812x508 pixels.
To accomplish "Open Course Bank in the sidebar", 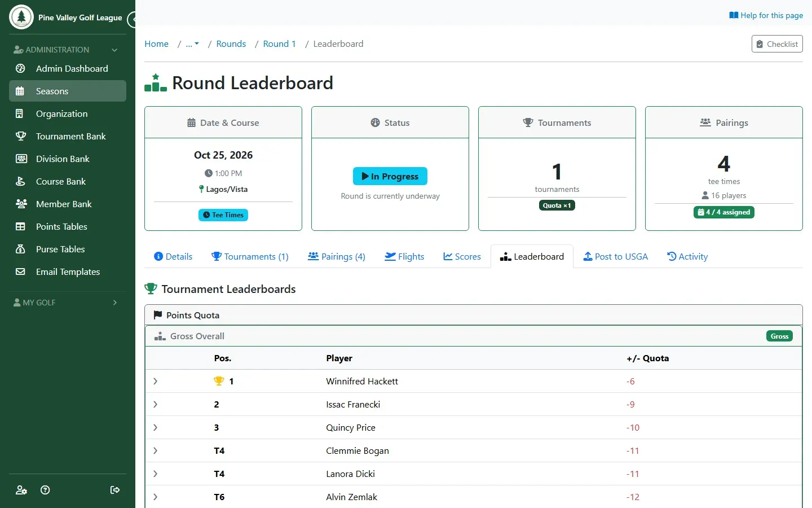I will point(68,181).
